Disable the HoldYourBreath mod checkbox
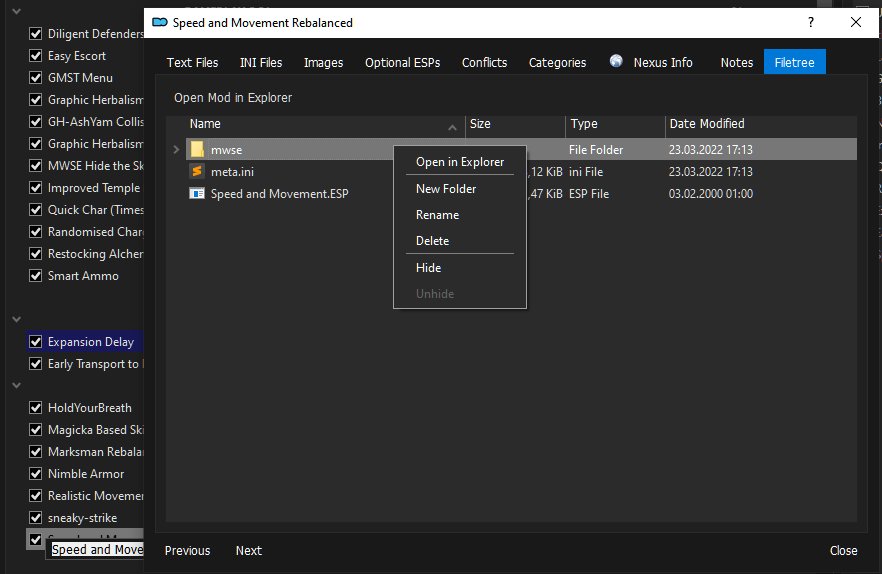 [x=36, y=408]
